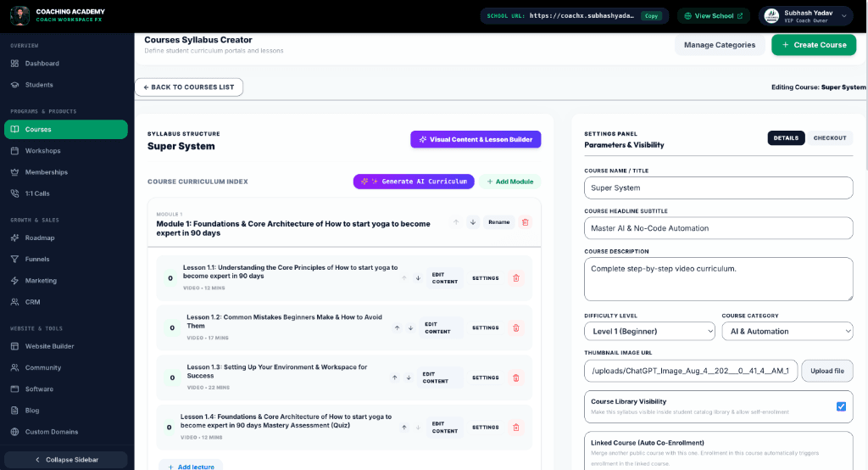
Task: Move Lesson 1.2 down arrow
Action: [411, 328]
